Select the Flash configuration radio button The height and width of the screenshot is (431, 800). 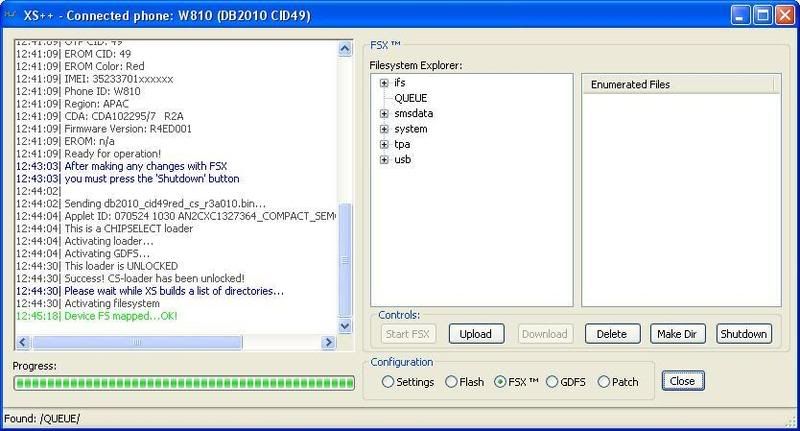pyautogui.click(x=451, y=382)
